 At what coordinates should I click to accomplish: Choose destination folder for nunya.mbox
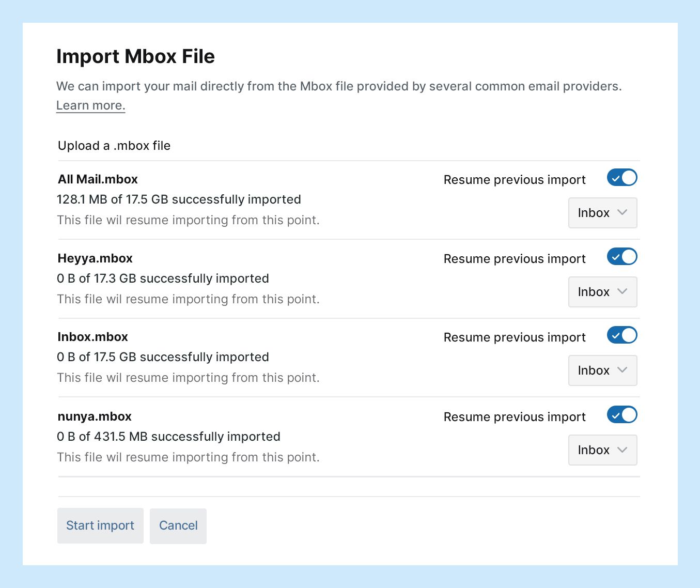pos(602,450)
